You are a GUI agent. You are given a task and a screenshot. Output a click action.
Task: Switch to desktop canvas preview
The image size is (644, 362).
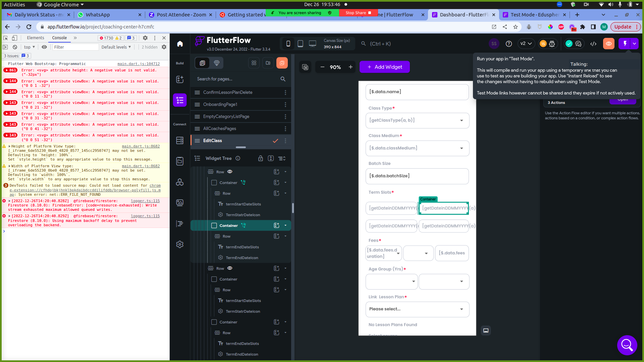pos(313,44)
